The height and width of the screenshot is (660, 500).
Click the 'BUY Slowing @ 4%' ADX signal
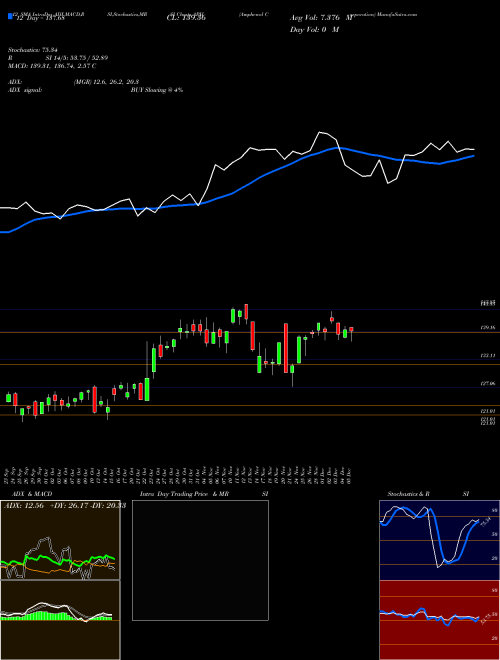coord(157,90)
